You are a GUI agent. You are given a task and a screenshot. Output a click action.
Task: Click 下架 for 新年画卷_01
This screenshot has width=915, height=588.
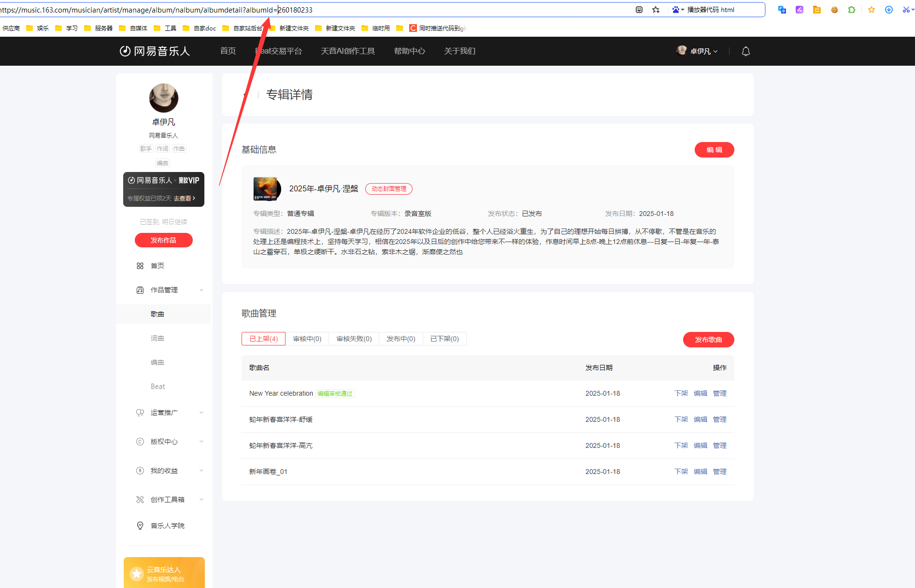pos(681,472)
